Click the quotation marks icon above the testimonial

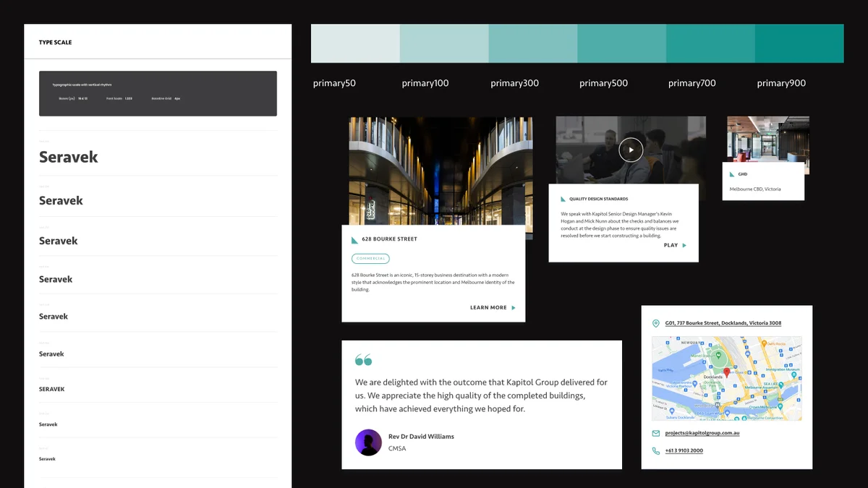[362, 358]
